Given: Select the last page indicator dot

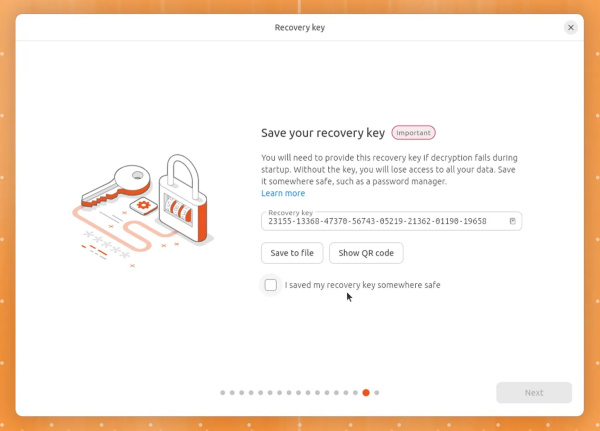Looking at the screenshot, I should pos(376,393).
